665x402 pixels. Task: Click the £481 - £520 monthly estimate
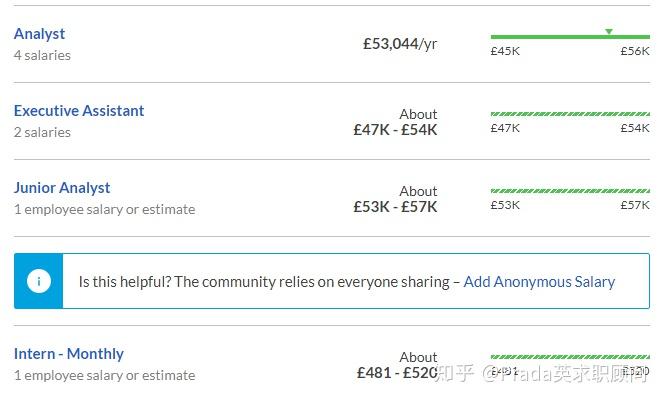tap(397, 373)
